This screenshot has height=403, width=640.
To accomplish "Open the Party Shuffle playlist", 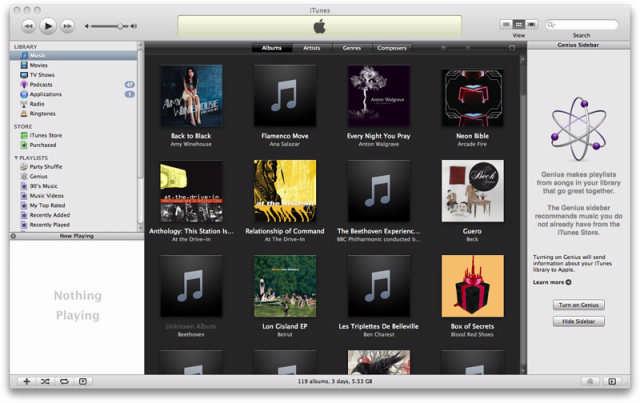I will [x=73, y=167].
